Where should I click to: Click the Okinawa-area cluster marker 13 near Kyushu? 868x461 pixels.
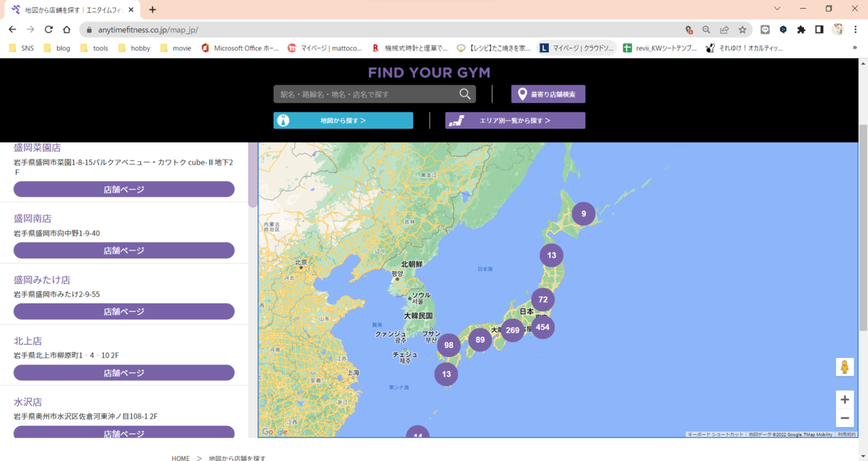(446, 374)
